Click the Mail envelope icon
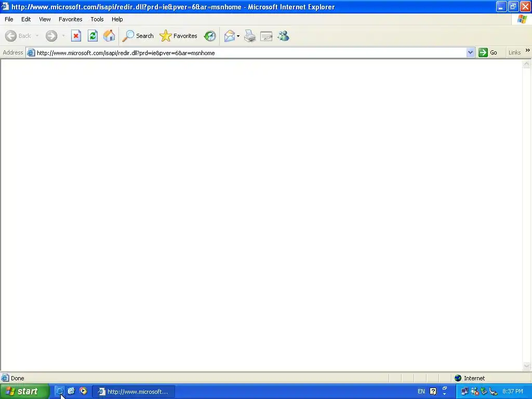Viewport: 532px width, 399px height. 230,36
